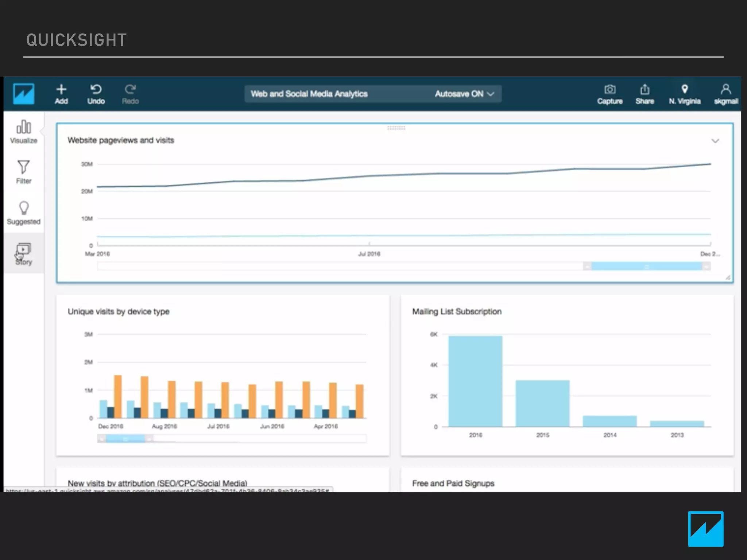Screen dimensions: 747x560
Task: Click the pageviews chart date range slider
Action: click(646, 267)
